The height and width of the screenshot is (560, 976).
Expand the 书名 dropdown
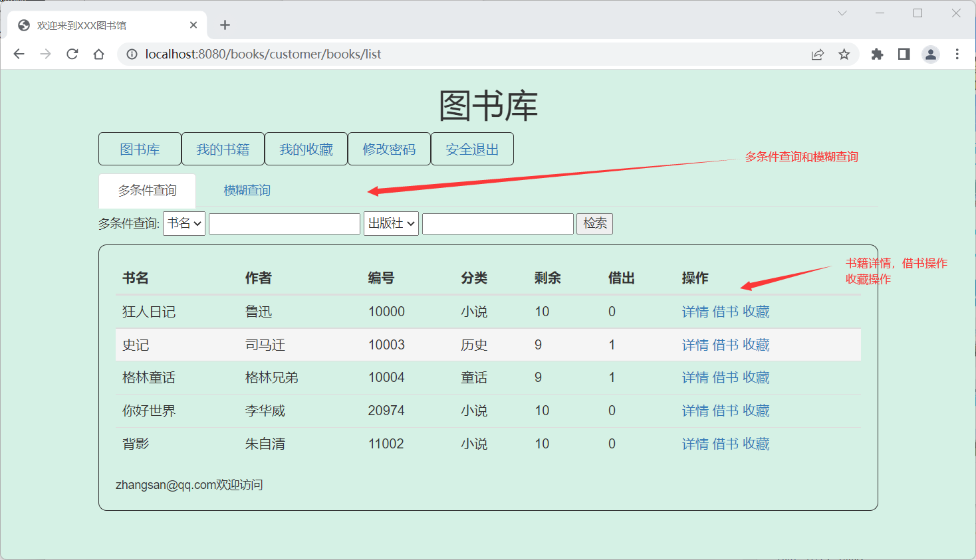[x=184, y=223]
